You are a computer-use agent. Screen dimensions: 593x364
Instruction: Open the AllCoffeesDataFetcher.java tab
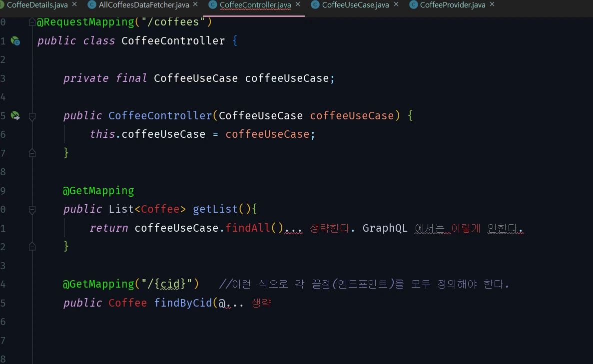pyautogui.click(x=144, y=5)
